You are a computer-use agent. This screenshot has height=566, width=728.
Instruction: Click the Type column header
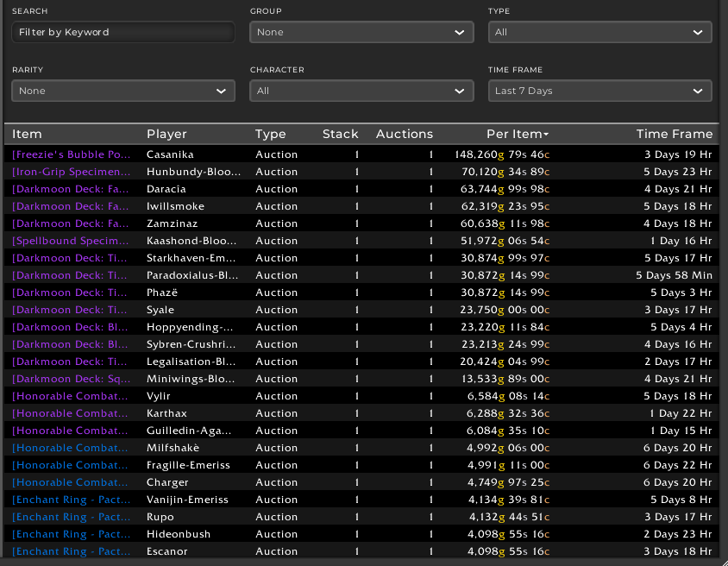pos(270,134)
